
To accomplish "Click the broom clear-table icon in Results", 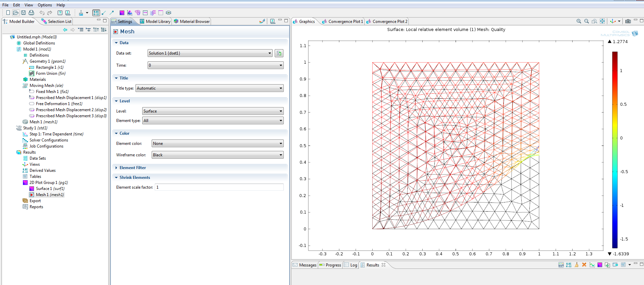I will click(x=576, y=265).
